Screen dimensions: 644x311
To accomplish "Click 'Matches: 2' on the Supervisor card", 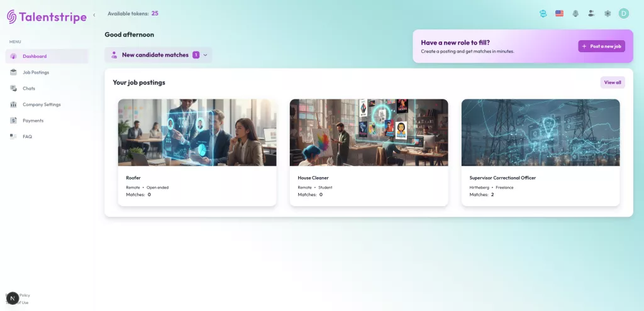I will [x=481, y=195].
